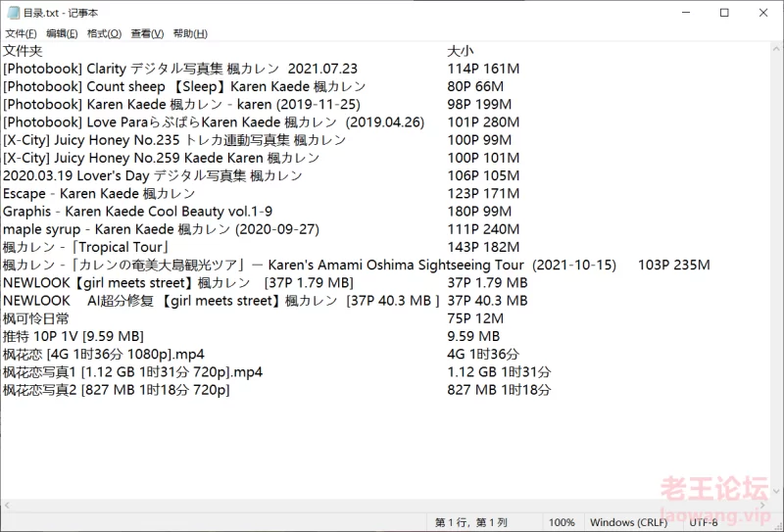The image size is (784, 532).
Task: Open the 查看(V) menu
Action: (148, 33)
